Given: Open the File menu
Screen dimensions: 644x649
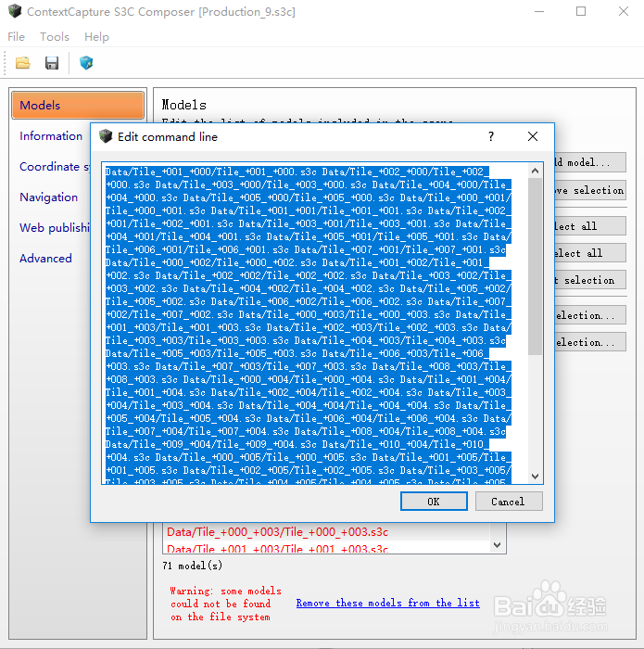Looking at the screenshot, I should tap(16, 37).
